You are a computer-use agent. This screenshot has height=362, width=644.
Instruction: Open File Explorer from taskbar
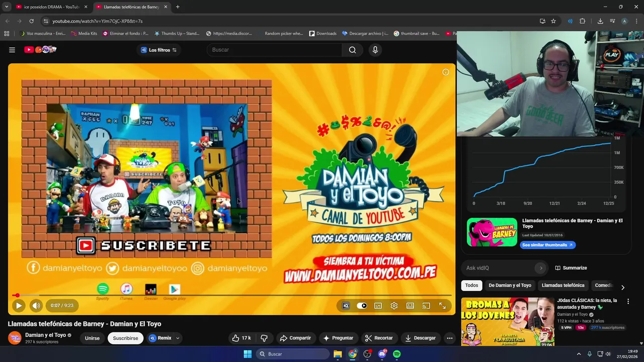(338, 354)
